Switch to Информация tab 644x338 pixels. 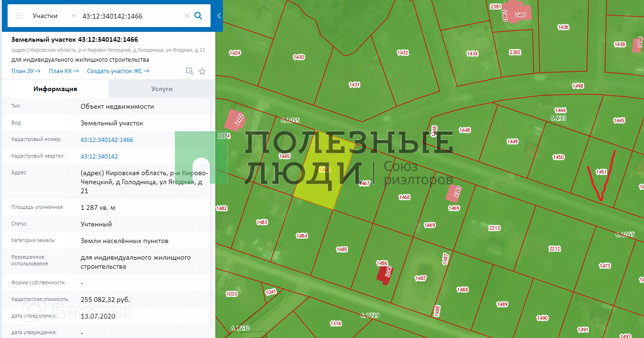pos(55,89)
